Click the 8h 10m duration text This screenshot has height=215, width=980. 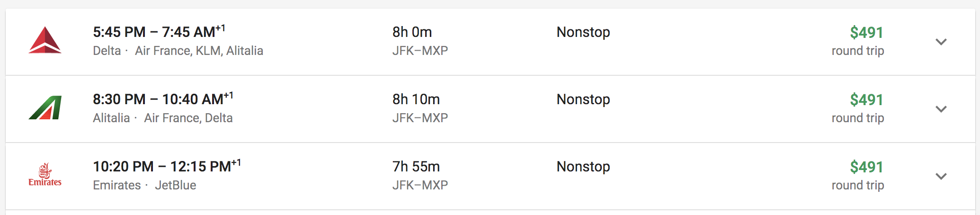(416, 99)
